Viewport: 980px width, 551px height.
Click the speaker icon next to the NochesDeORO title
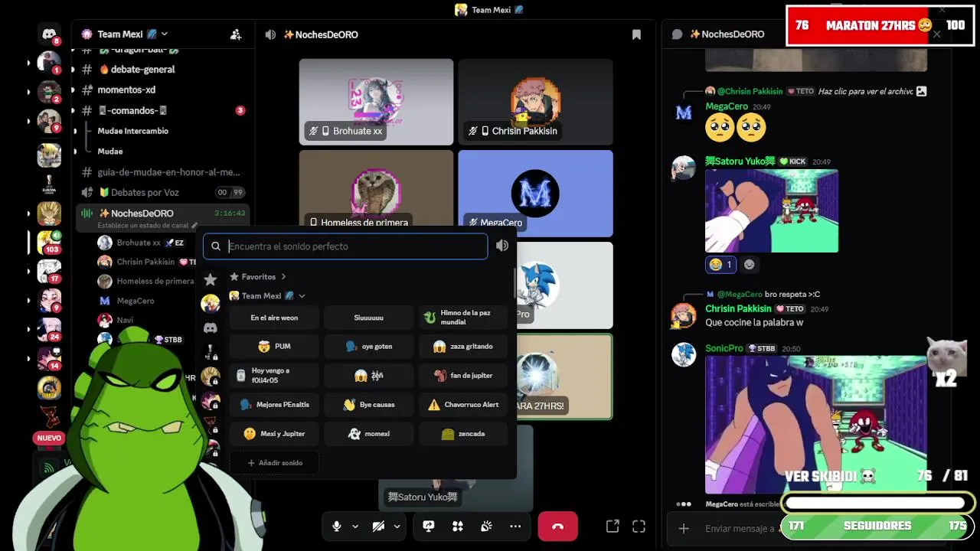[270, 34]
